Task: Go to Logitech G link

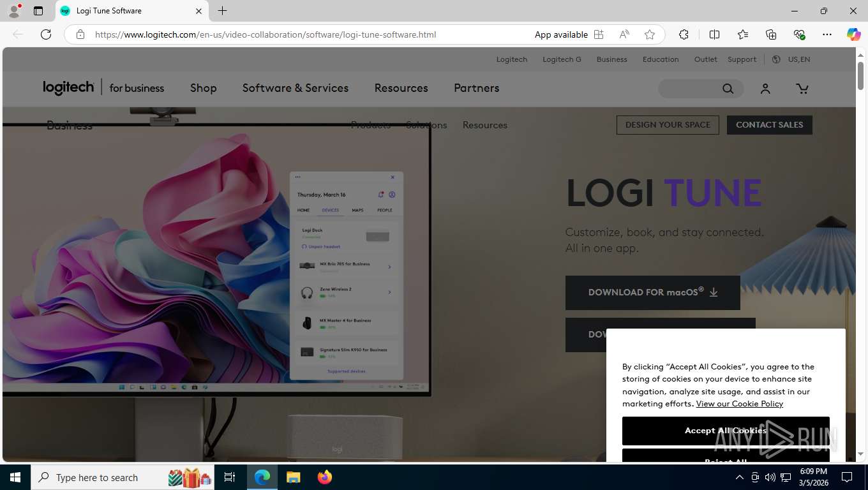Action: [562, 59]
